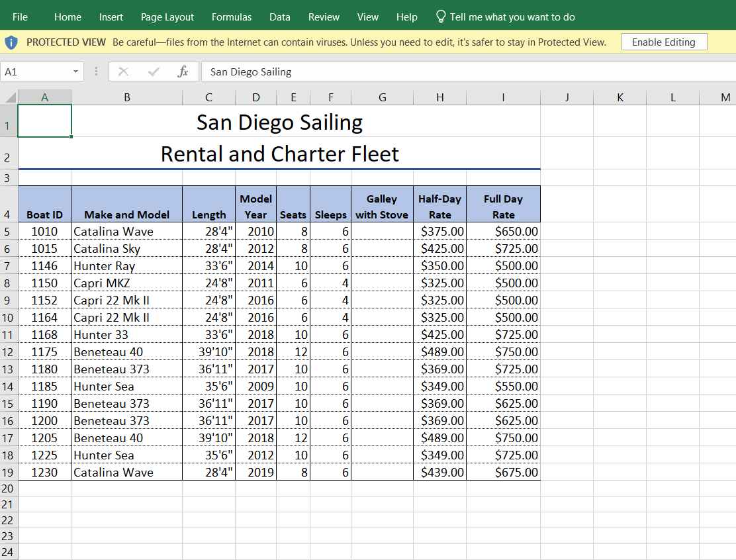The width and height of the screenshot is (736, 560).
Task: Select the Capri MKZ cell
Action: 126,283
